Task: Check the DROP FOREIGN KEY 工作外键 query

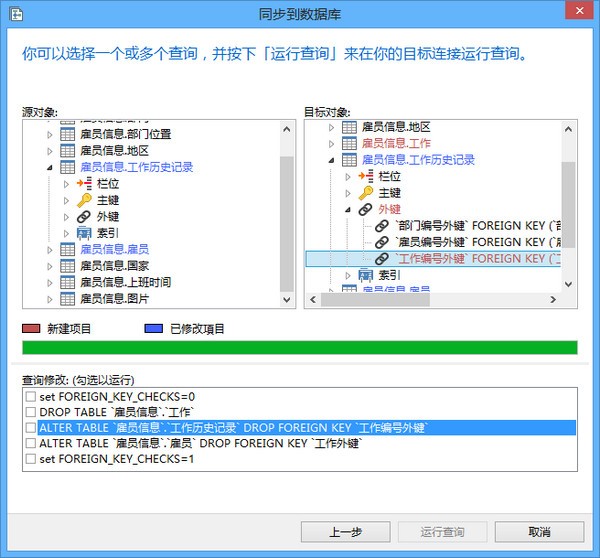Action: 31,443
